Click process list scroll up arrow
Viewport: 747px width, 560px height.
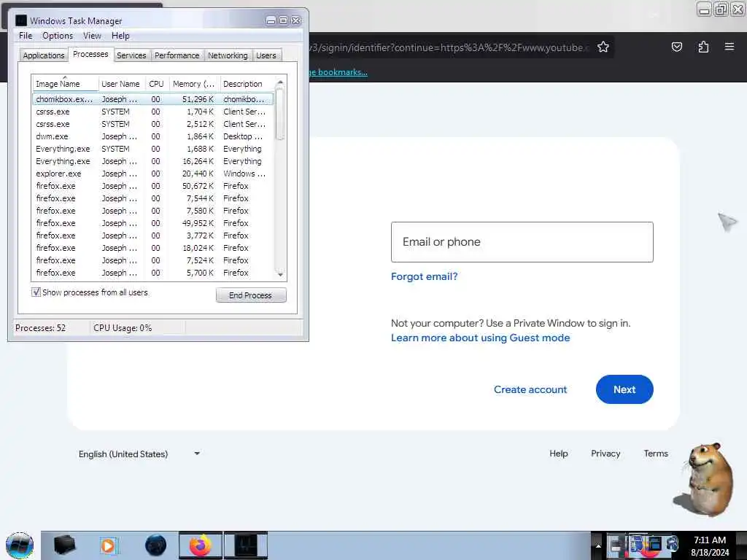[x=280, y=82]
